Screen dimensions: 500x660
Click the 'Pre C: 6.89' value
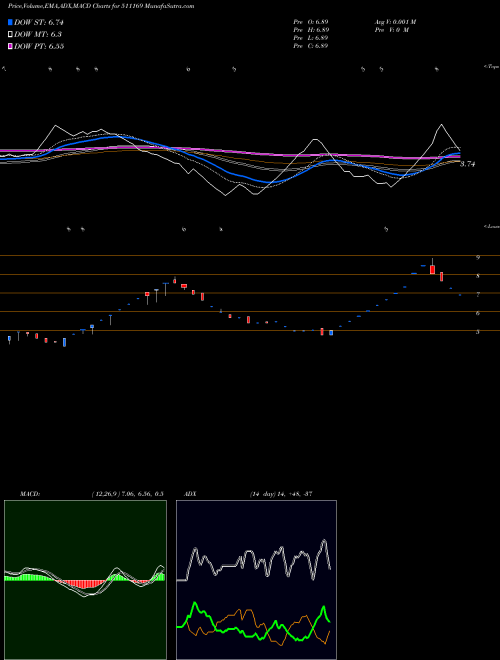point(311,46)
